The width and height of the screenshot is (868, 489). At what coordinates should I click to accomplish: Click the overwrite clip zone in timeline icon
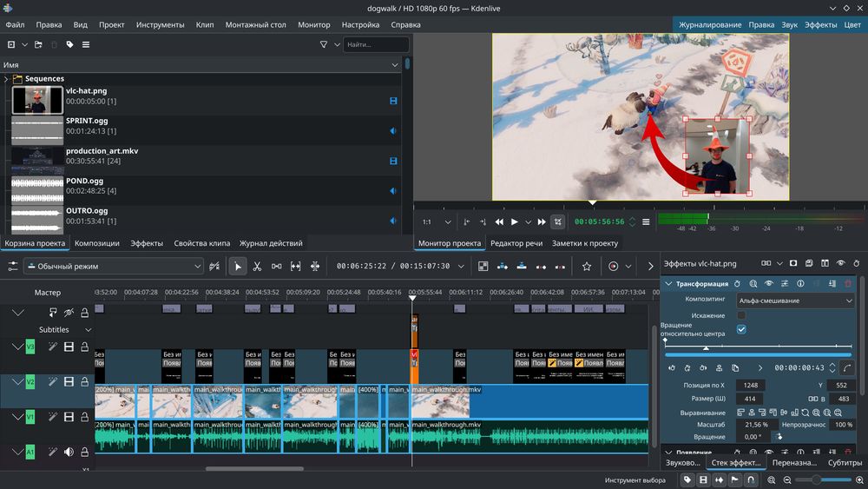point(522,267)
